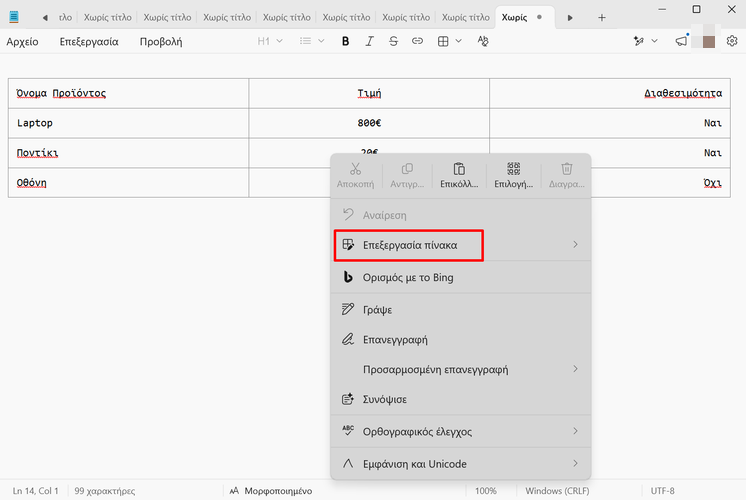Click the insert link icon
746x500 pixels.
tap(417, 41)
